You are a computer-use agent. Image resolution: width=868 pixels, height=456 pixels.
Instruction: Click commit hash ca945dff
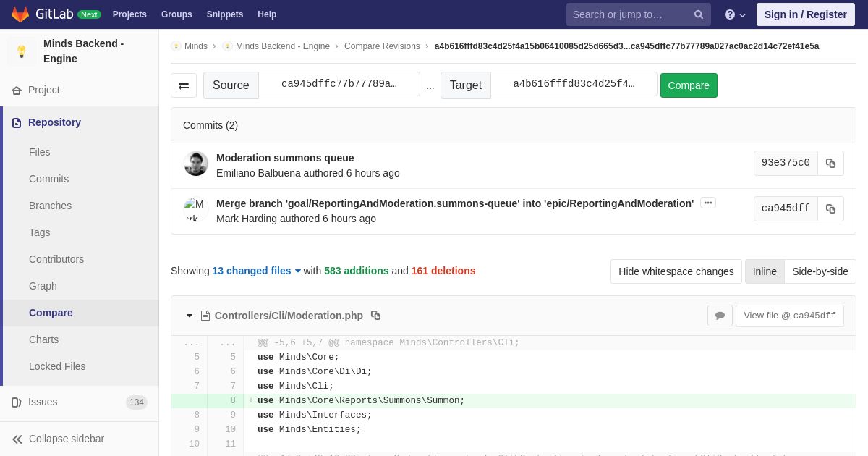pyautogui.click(x=786, y=208)
